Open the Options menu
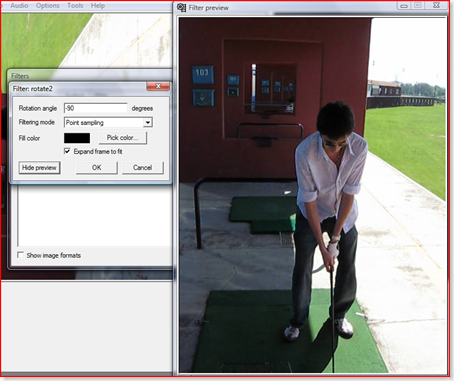This screenshot has width=454, height=381. [x=47, y=6]
